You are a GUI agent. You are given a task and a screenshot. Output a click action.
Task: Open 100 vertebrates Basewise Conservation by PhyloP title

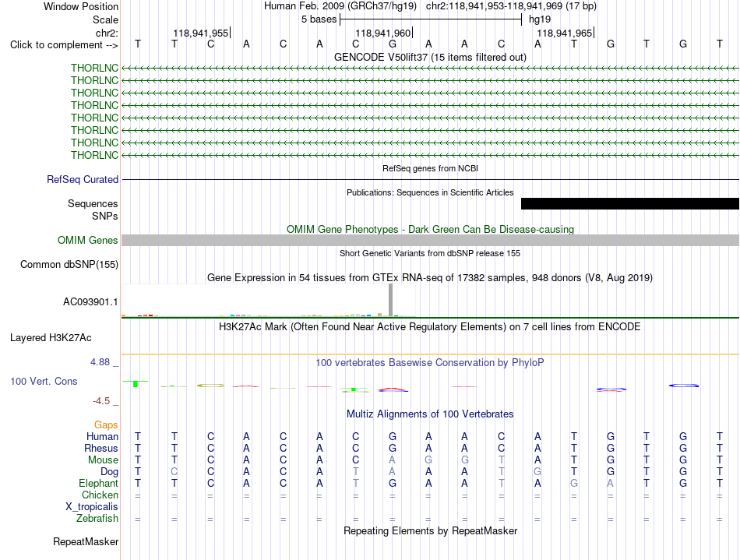click(430, 362)
